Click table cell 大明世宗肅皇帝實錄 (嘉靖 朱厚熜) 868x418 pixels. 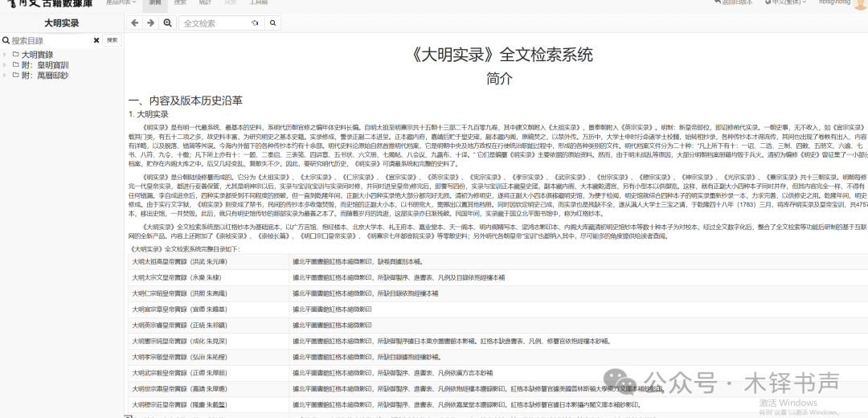(209, 388)
